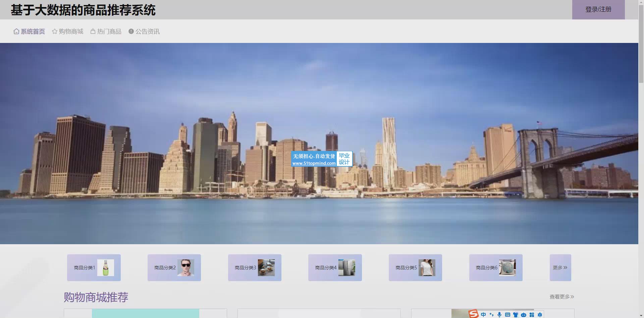The width and height of the screenshot is (644, 318).
Task: Open the skin shirt icon
Action: (516, 315)
